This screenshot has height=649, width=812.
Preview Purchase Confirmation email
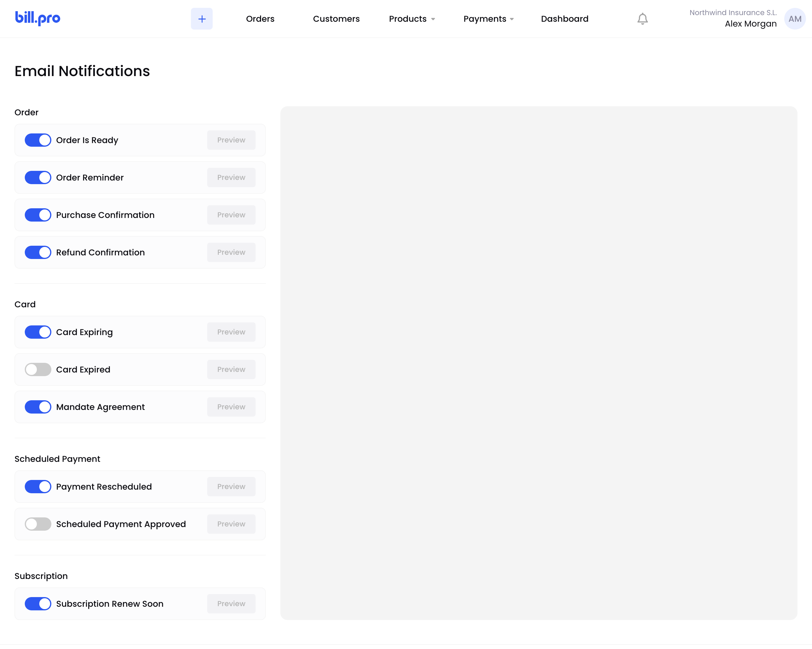[231, 215]
